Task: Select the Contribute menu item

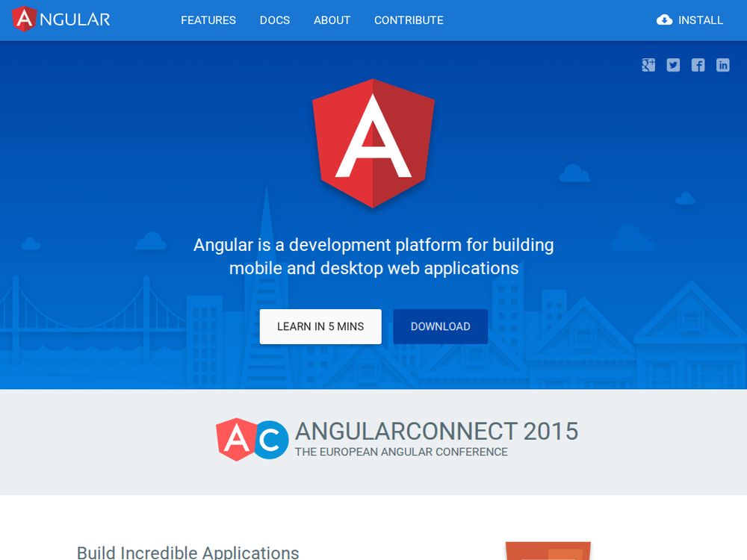Action: coord(409,20)
